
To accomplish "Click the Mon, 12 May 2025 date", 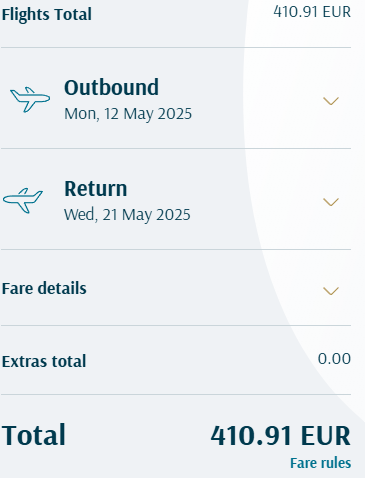I will coord(128,114).
